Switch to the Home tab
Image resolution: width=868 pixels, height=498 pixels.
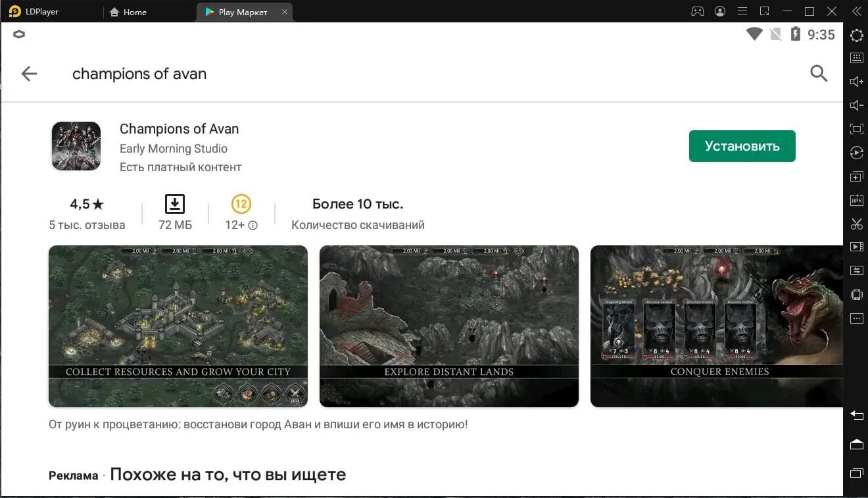point(128,11)
